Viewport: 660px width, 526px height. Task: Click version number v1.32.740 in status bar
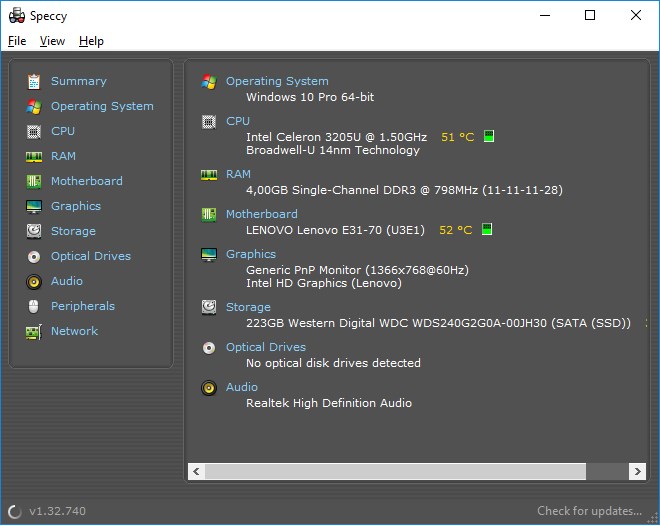coord(57,511)
